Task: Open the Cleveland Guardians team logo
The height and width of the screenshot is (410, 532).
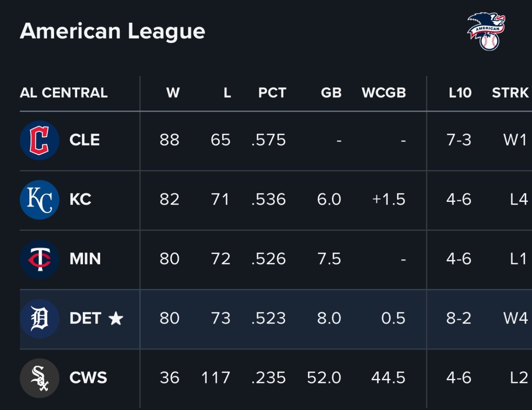Action: click(x=39, y=140)
